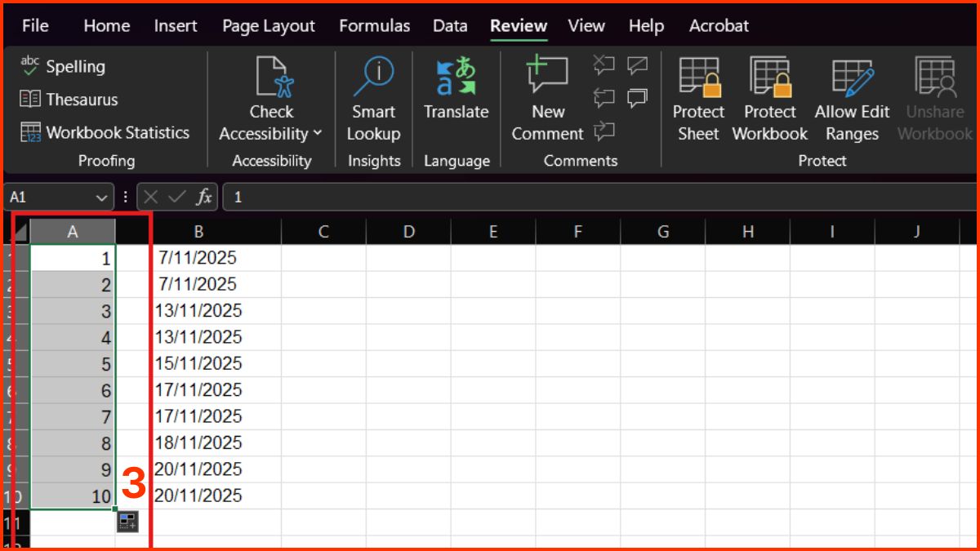Open the File menu
Image resolution: width=980 pixels, height=551 pixels.
coord(35,25)
